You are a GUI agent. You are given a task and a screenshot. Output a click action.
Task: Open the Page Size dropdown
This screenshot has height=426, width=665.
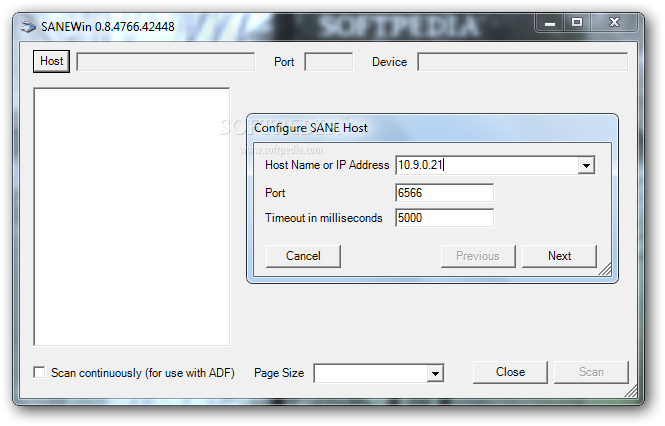tap(435, 373)
